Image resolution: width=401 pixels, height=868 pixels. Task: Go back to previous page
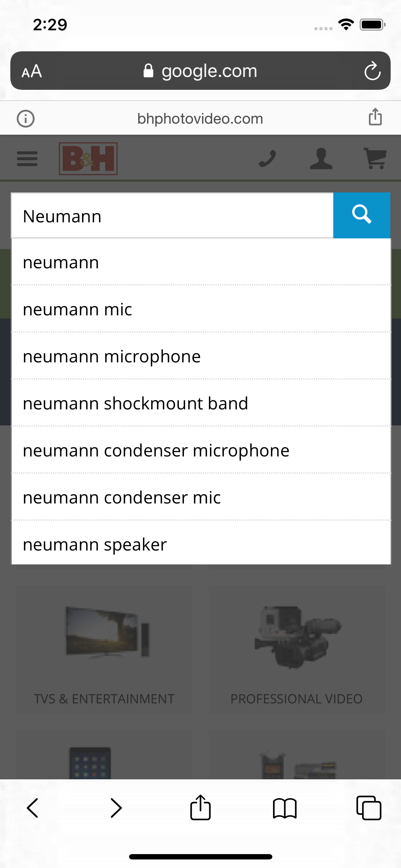coord(32,808)
